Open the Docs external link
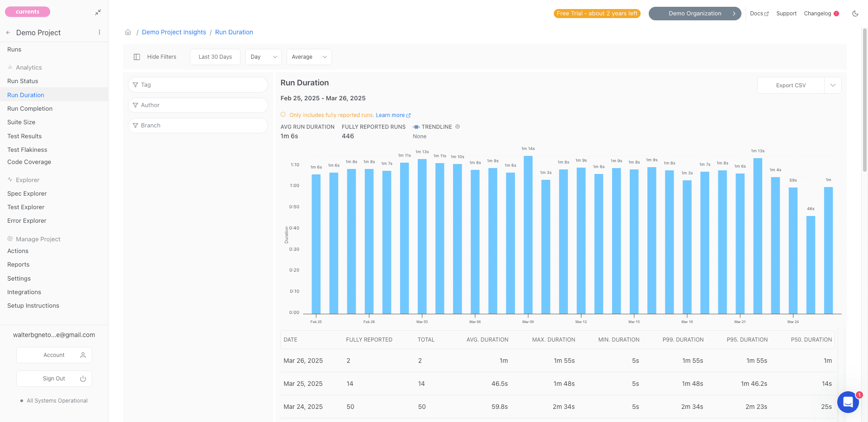Image resolution: width=868 pixels, height=422 pixels. (x=759, y=14)
